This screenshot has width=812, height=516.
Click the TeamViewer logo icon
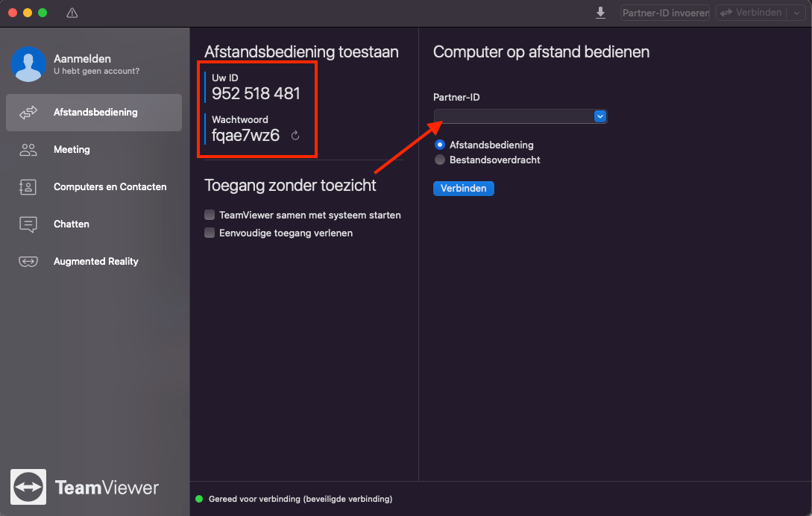(x=28, y=487)
